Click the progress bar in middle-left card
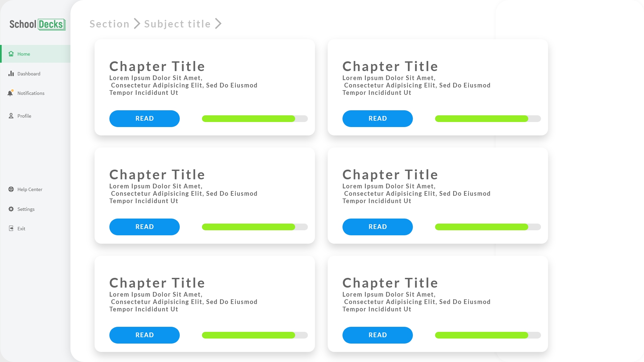 (x=255, y=227)
